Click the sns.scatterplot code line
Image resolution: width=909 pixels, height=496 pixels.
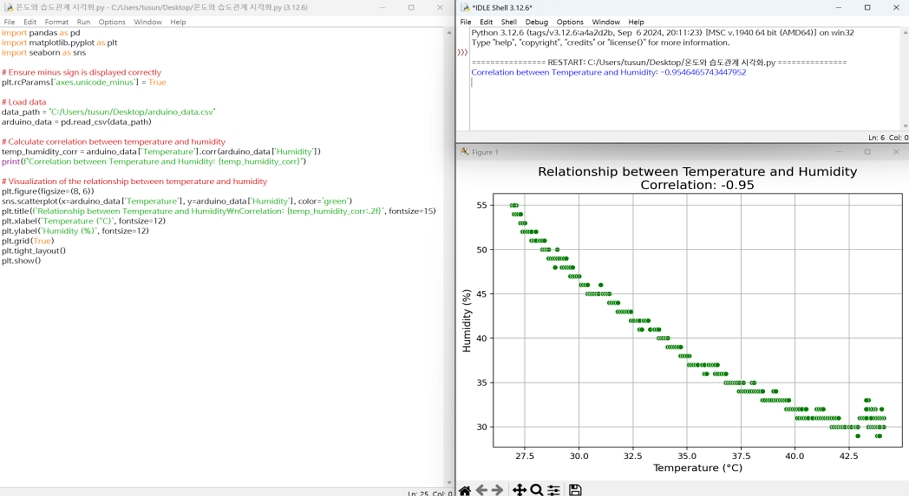pyautogui.click(x=176, y=201)
